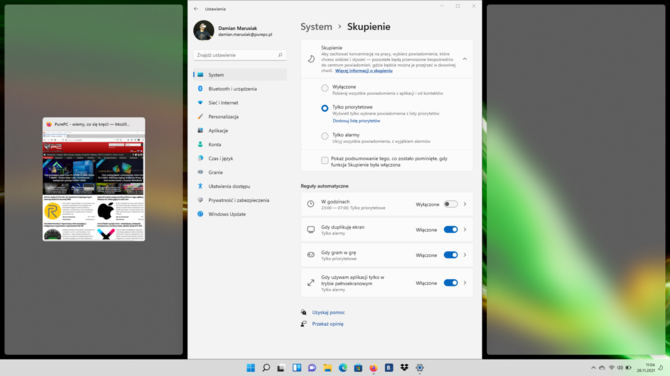Viewport: 670px width, 376px height.
Task: Focus the Znajdź ustawienie search field
Action: 240,55
